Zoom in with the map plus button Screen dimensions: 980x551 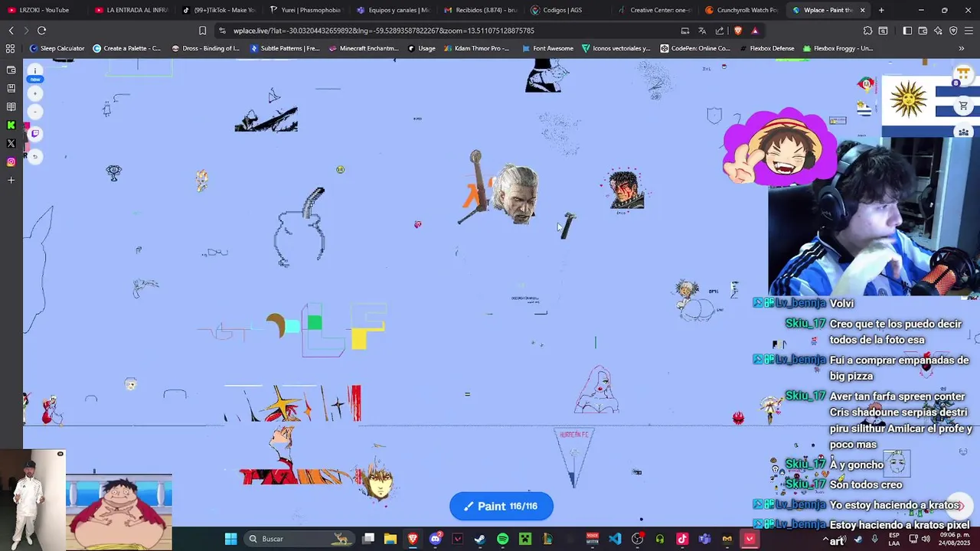tap(35, 93)
